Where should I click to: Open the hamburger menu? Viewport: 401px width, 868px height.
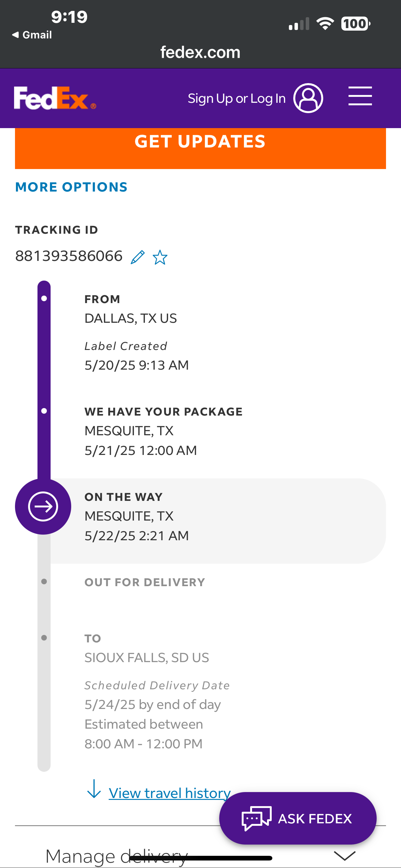coord(360,96)
